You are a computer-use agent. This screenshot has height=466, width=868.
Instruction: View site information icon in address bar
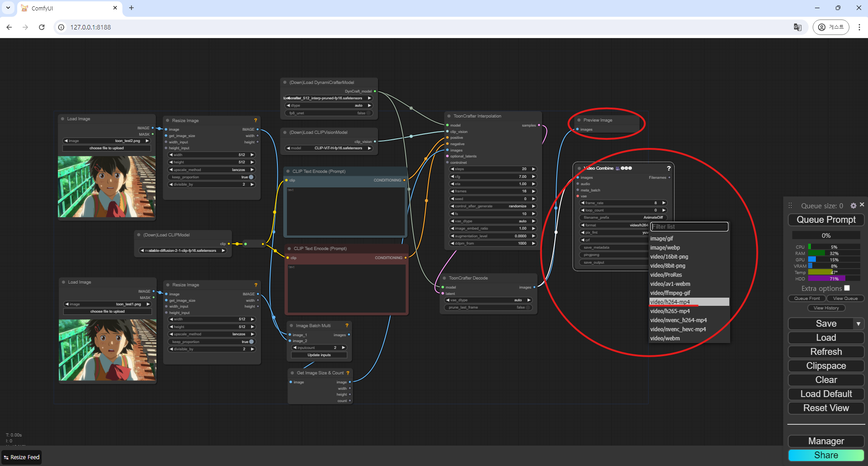[61, 27]
